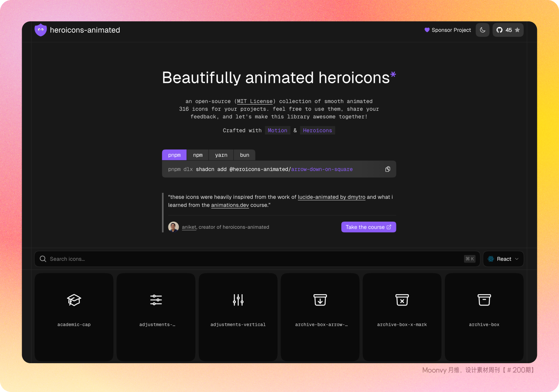The image size is (559, 392).
Task: Select the plain archive-box icon
Action: click(x=484, y=300)
